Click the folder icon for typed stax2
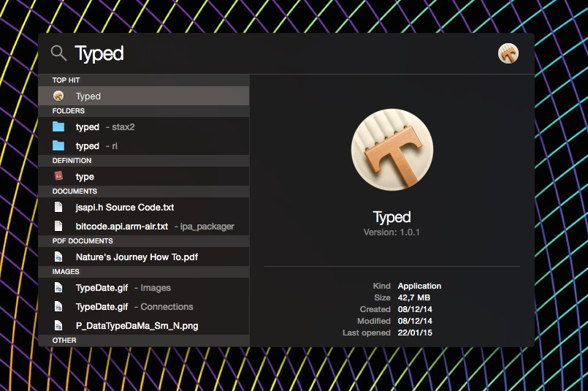The width and height of the screenshot is (588, 391). [x=58, y=127]
